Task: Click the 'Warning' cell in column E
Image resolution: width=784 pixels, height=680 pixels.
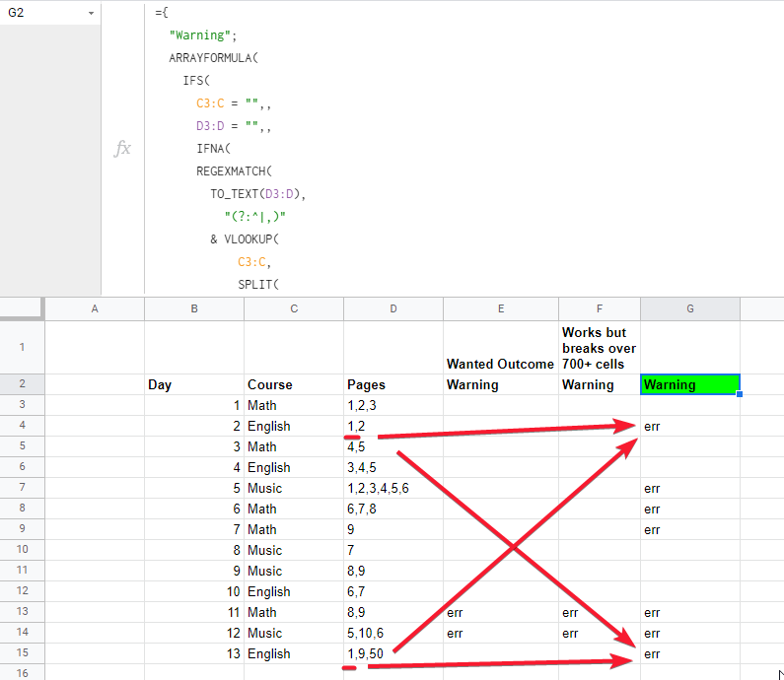Action: (501, 384)
